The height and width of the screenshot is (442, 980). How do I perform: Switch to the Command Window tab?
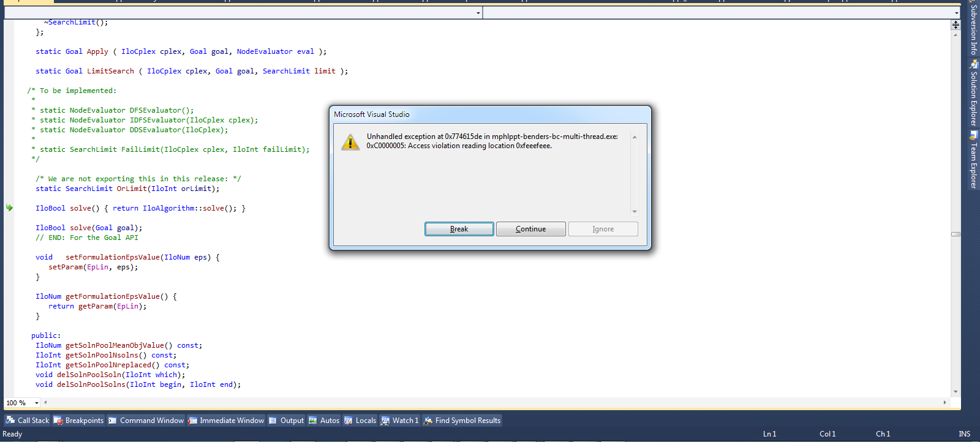pyautogui.click(x=146, y=421)
